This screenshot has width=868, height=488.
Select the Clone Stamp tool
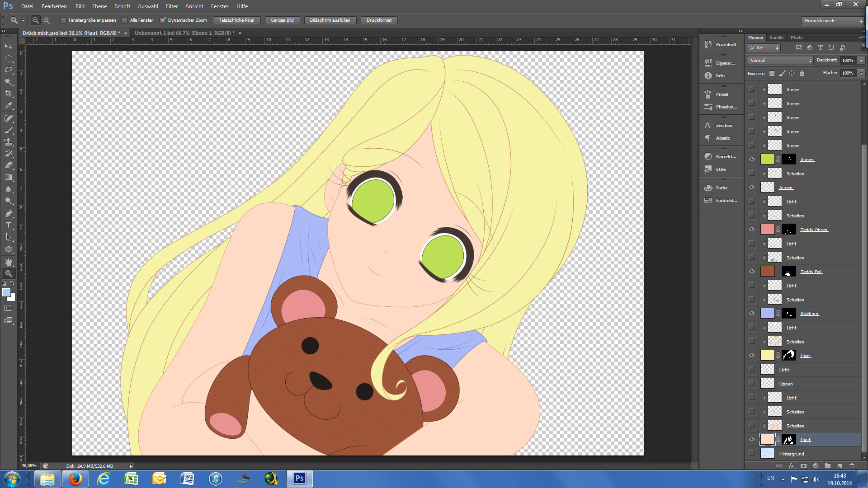pyautogui.click(x=9, y=142)
